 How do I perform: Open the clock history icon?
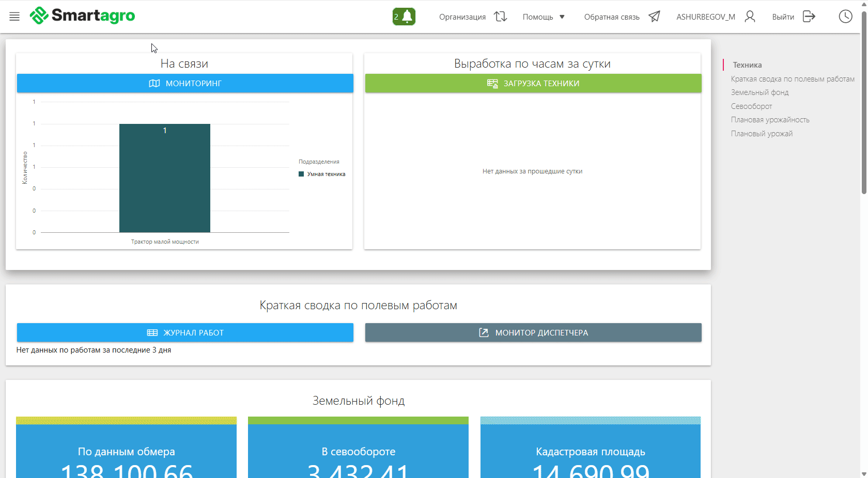point(845,17)
